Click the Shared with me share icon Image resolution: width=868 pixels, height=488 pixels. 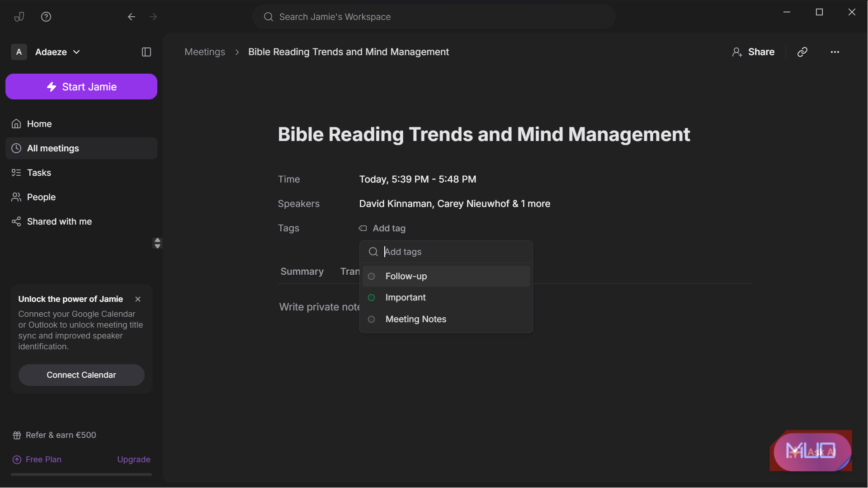click(16, 221)
